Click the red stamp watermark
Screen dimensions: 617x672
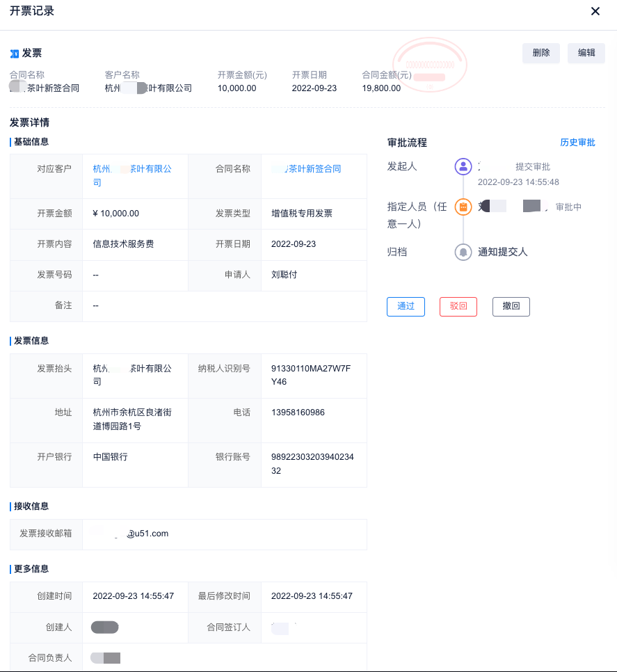[x=429, y=67]
